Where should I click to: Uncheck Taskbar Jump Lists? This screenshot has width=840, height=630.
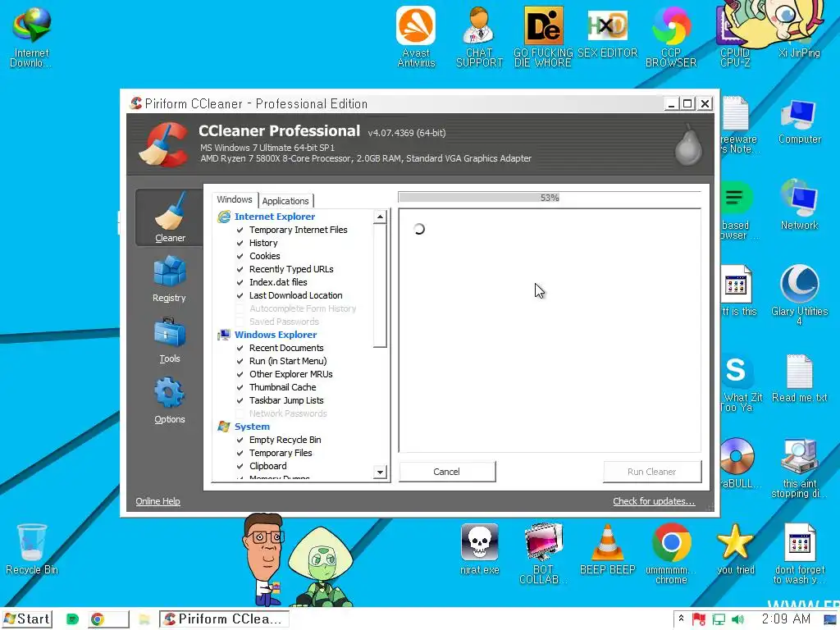click(x=240, y=400)
